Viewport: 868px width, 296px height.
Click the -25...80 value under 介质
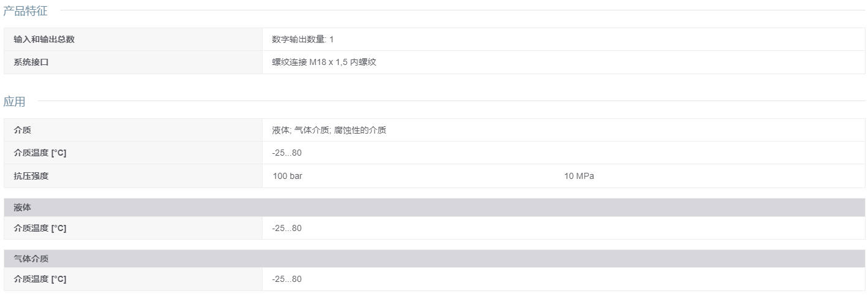286,153
